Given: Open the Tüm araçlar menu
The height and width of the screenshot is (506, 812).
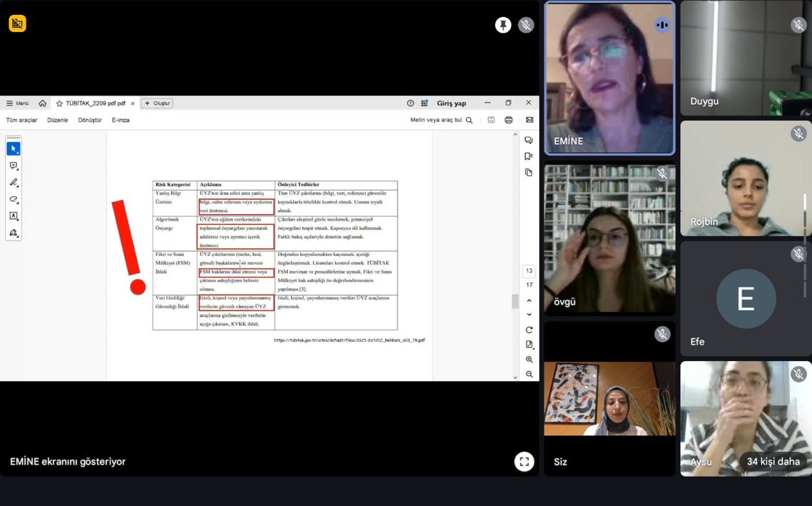Looking at the screenshot, I should pos(21,121).
